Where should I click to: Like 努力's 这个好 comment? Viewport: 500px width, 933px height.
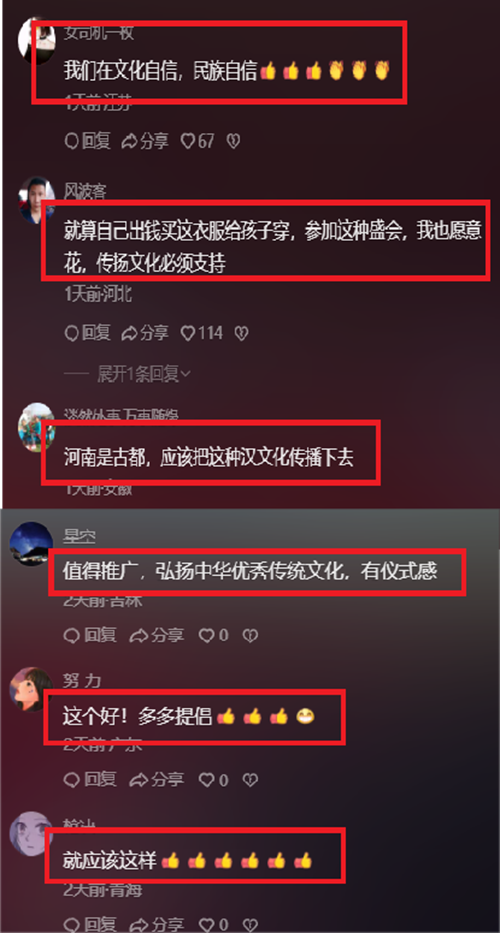click(x=213, y=779)
